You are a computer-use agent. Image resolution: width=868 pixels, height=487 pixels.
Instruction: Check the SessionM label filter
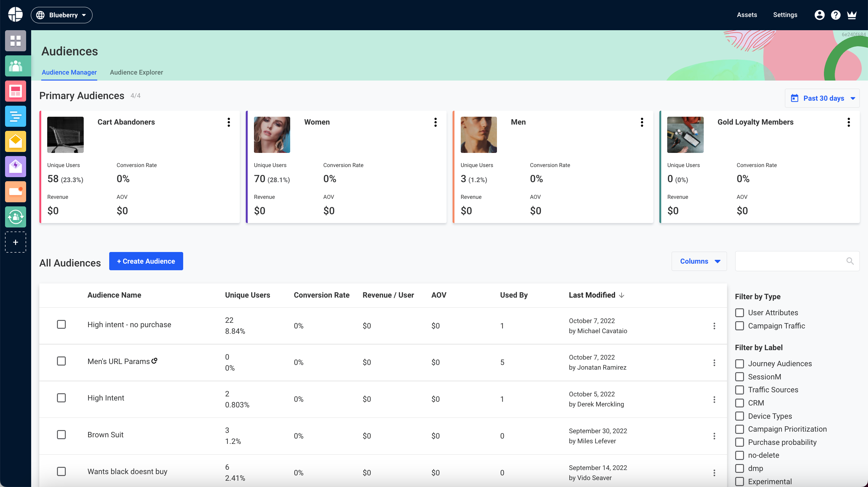pos(740,377)
